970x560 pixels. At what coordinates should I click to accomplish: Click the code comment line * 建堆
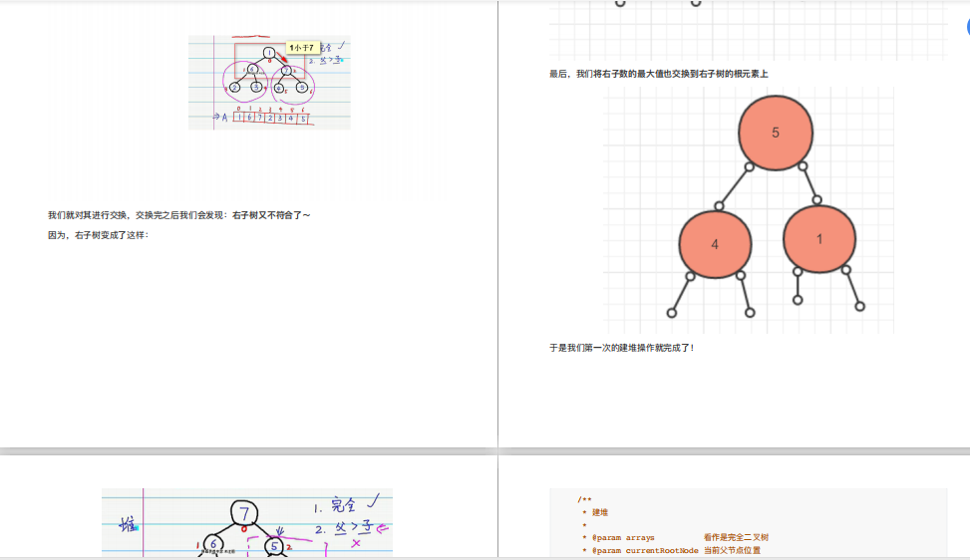tap(595, 512)
